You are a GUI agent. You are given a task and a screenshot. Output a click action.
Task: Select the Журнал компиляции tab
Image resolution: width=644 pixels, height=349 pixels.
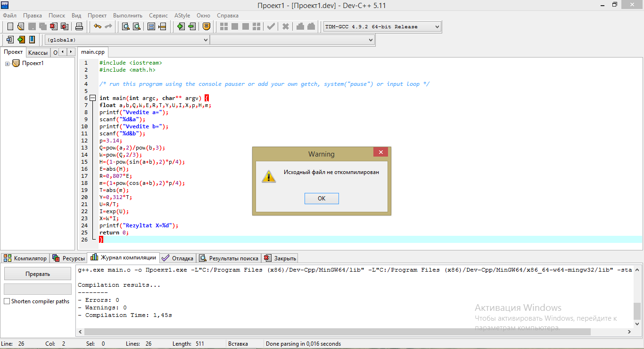pos(123,258)
